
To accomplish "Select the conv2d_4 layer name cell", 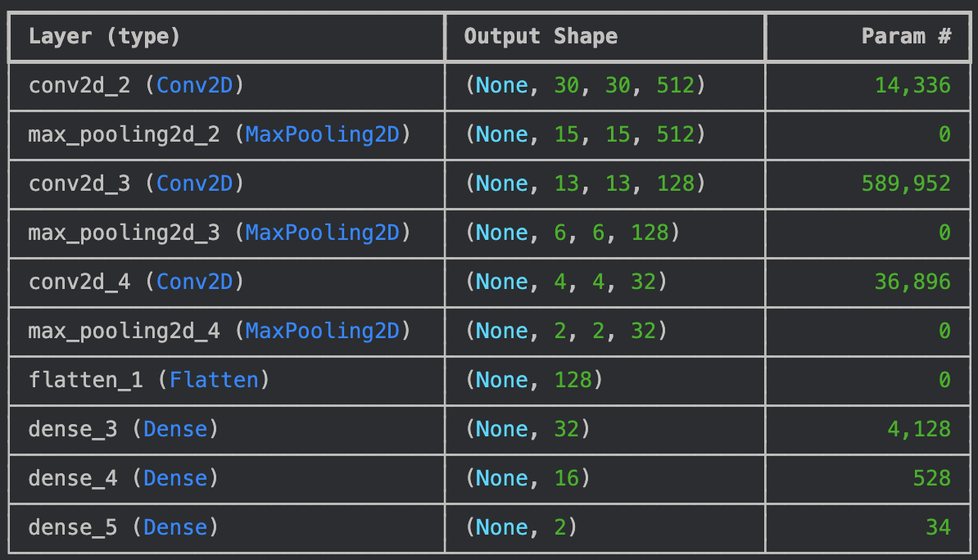I will [136, 282].
